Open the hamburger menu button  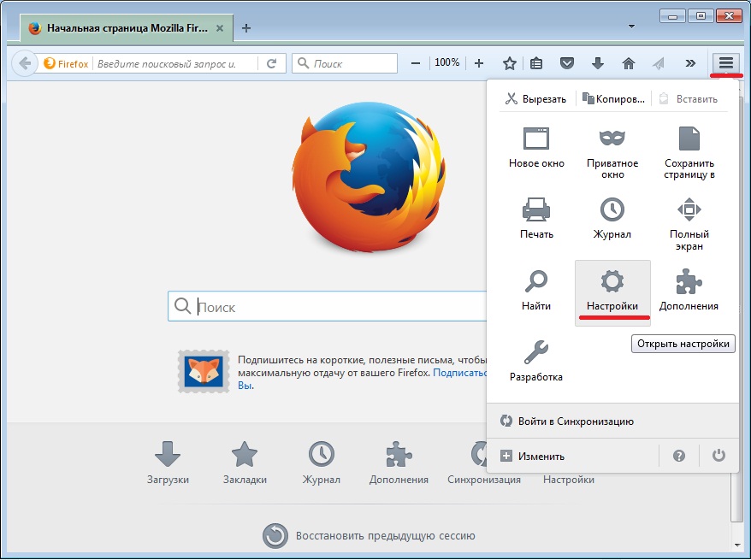726,63
